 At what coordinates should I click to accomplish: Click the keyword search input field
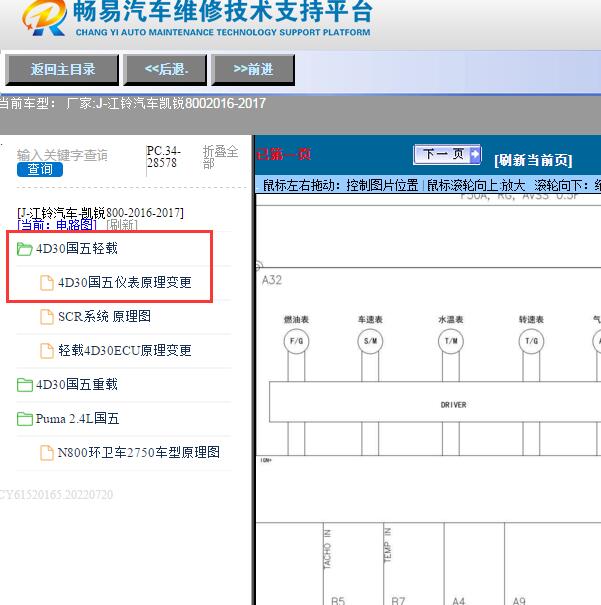[62, 155]
